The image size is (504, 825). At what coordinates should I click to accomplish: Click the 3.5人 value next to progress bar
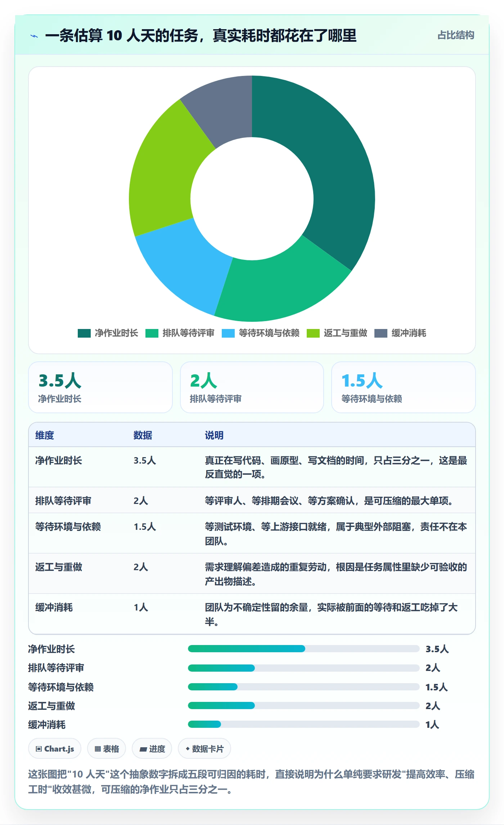tap(437, 649)
